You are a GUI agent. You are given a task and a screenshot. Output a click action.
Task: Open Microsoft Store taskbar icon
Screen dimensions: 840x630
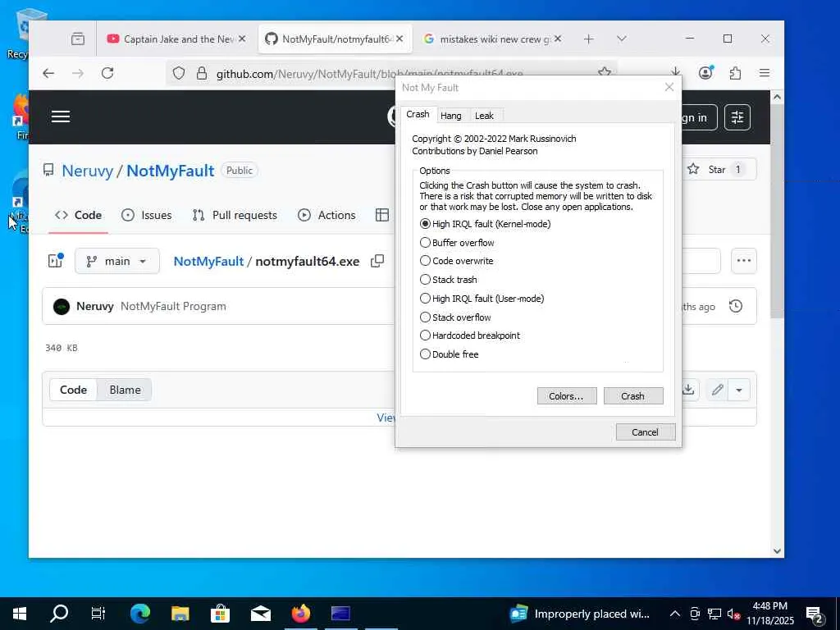[x=220, y=614]
